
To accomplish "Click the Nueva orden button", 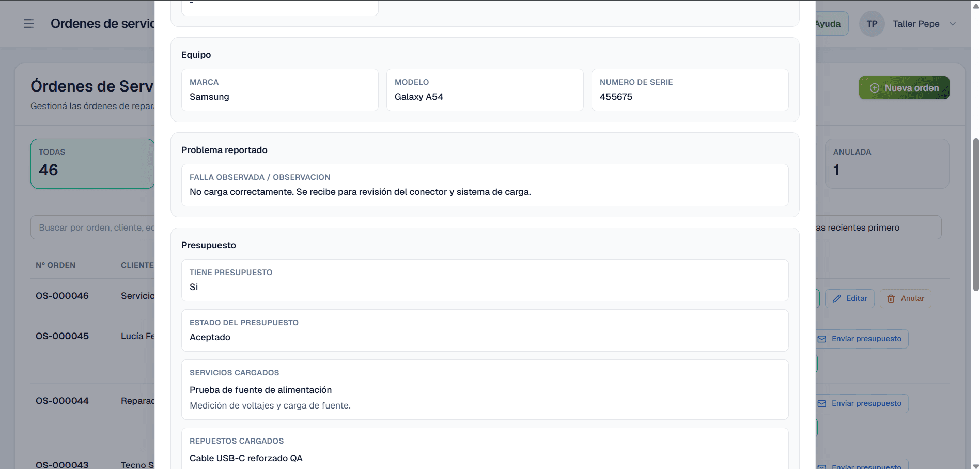I will 904,88.
